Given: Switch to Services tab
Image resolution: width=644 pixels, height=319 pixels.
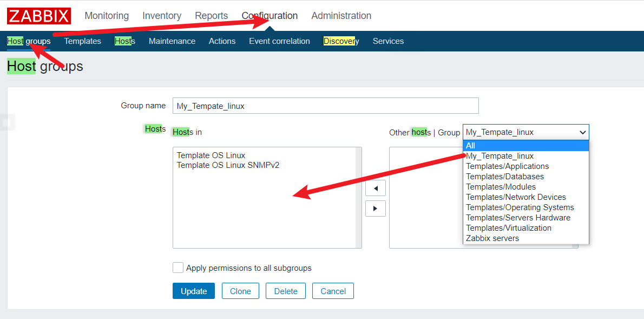Looking at the screenshot, I should pos(388,41).
